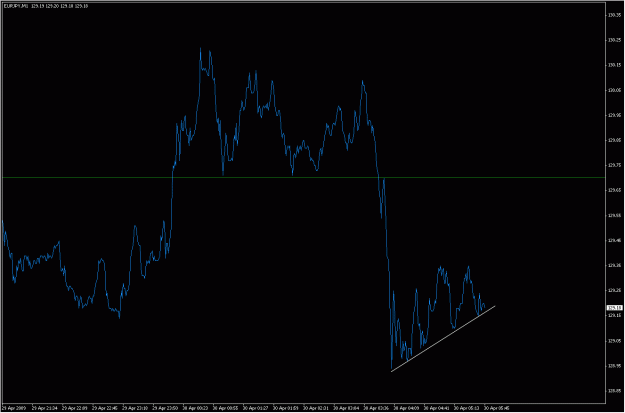Click the 129.75 price scale label
This screenshot has height=413, width=625.
614,165
